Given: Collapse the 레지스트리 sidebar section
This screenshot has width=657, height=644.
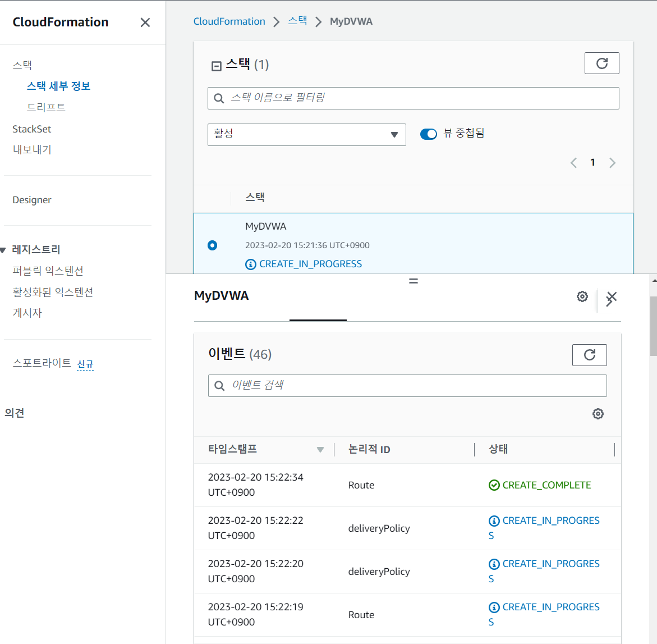Looking at the screenshot, I should (x=3, y=250).
